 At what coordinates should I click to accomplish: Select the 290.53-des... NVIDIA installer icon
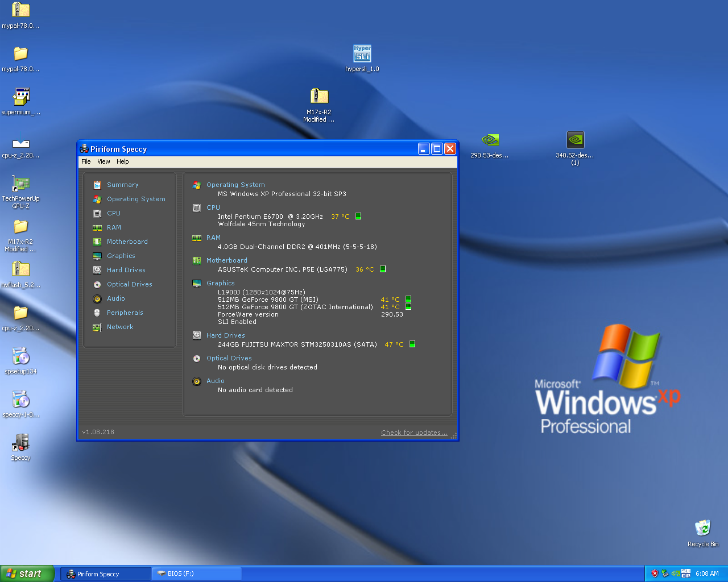point(490,145)
